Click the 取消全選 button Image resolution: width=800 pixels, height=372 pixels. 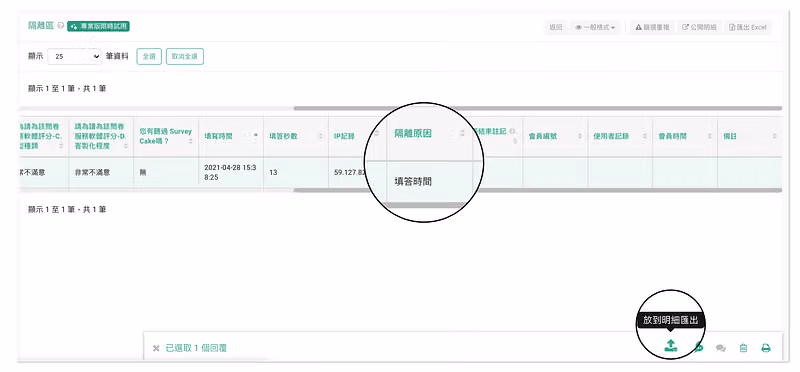185,57
